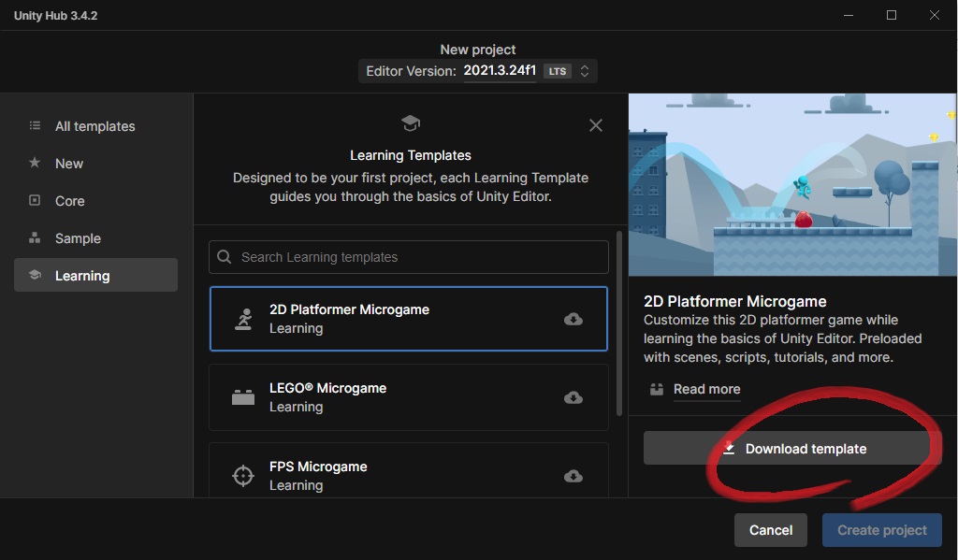Click the 2D Platformer running figure icon
Screen dimensions: 958x560
pos(243,320)
